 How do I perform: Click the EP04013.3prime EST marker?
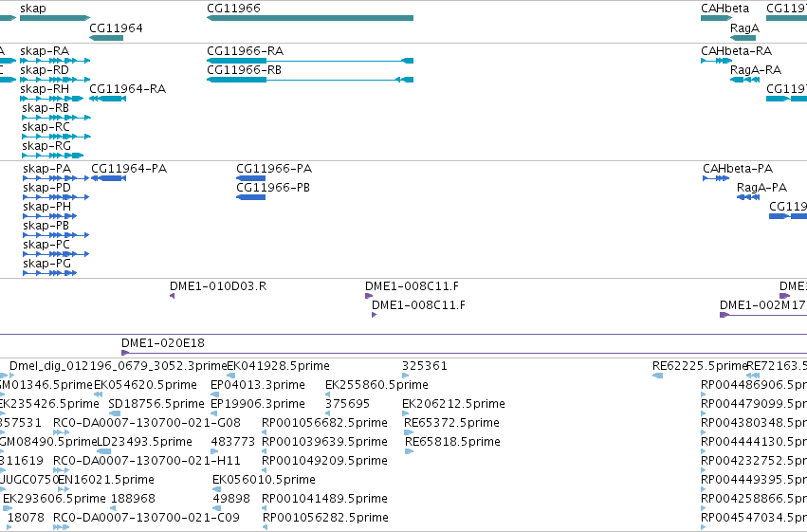pos(215,394)
